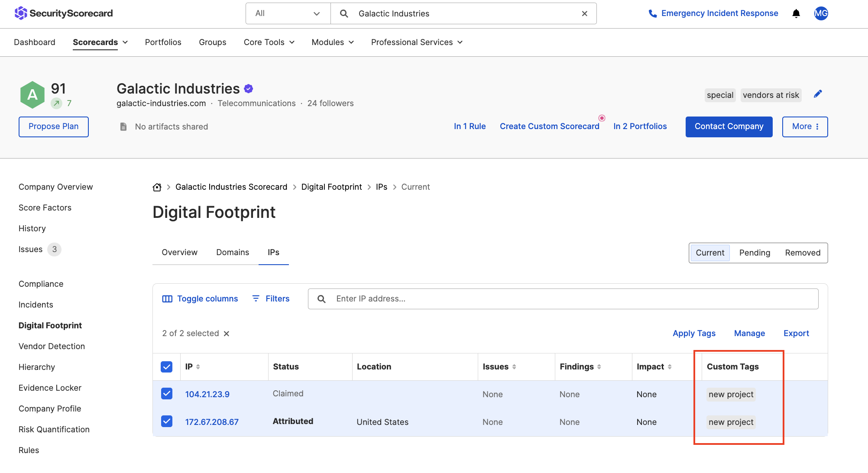868x473 pixels.
Task: Clear the Galactic Industries search text
Action: pyautogui.click(x=584, y=13)
